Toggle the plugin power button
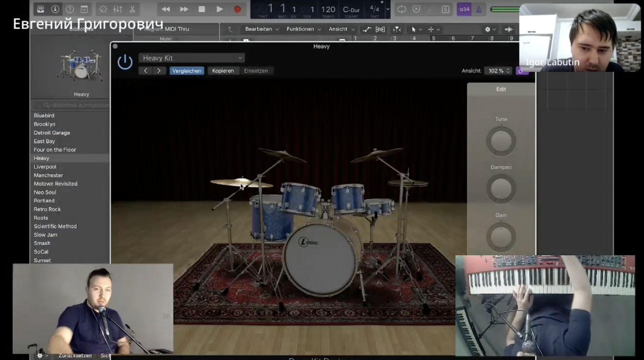The width and height of the screenshot is (644, 360). 125,62
